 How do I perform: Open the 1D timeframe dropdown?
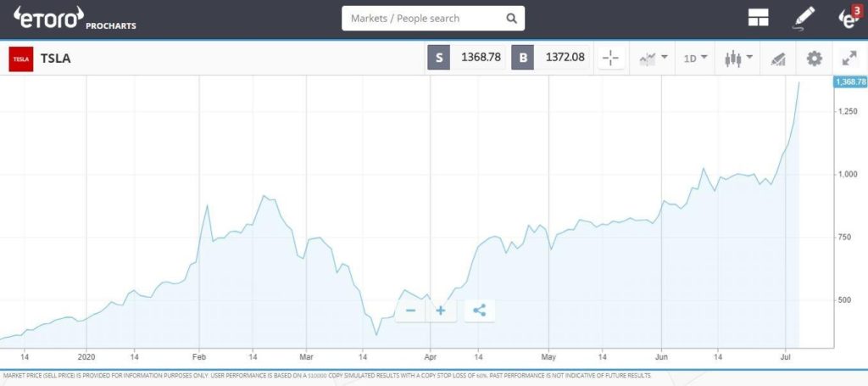[695, 58]
